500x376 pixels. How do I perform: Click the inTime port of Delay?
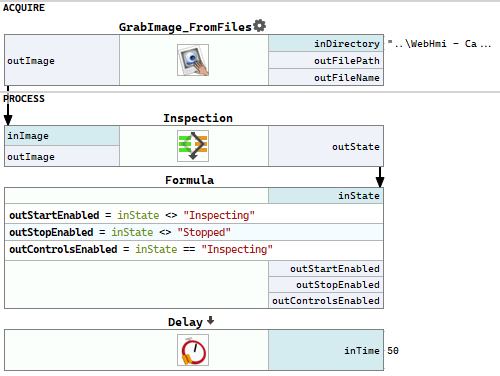(x=326, y=350)
